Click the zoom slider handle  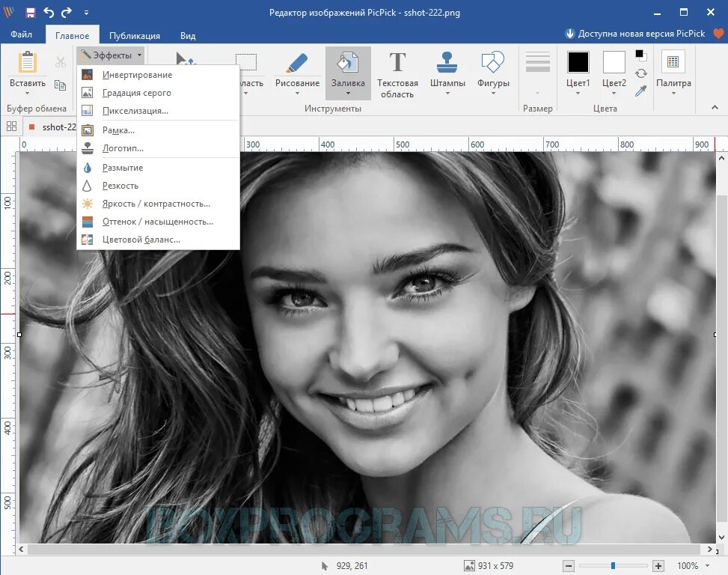click(x=614, y=566)
